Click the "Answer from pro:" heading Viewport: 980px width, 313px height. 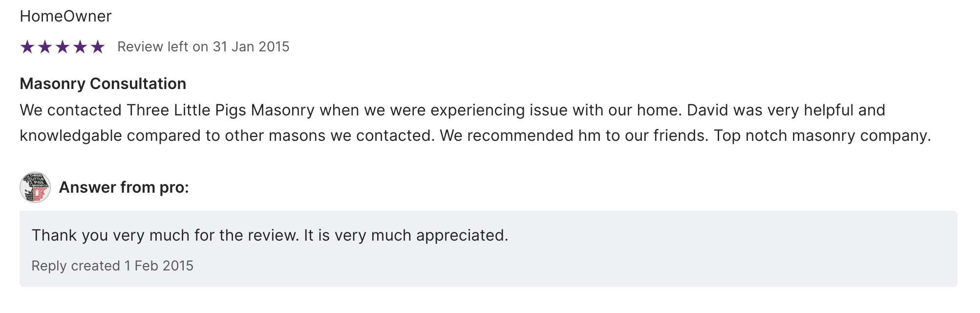[124, 187]
